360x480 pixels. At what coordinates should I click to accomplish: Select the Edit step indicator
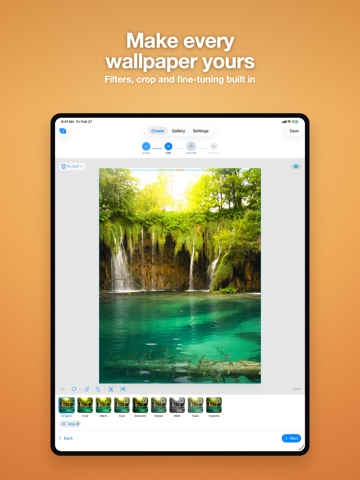coord(168,147)
